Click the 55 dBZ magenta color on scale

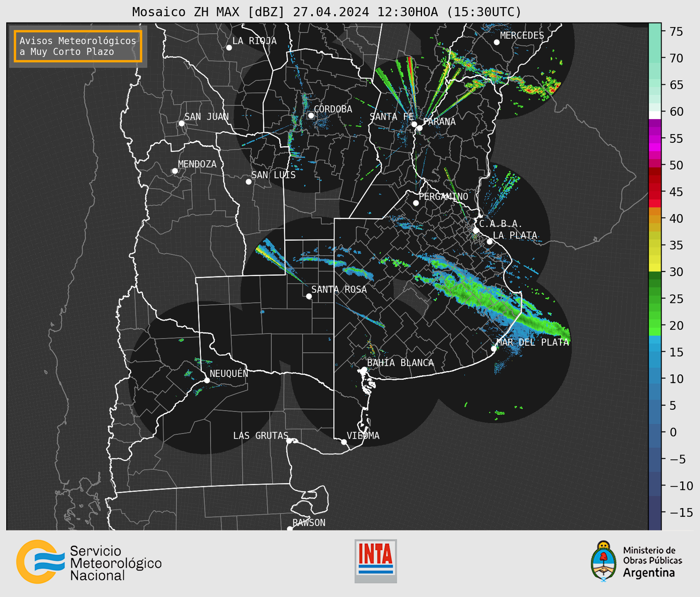655,139
